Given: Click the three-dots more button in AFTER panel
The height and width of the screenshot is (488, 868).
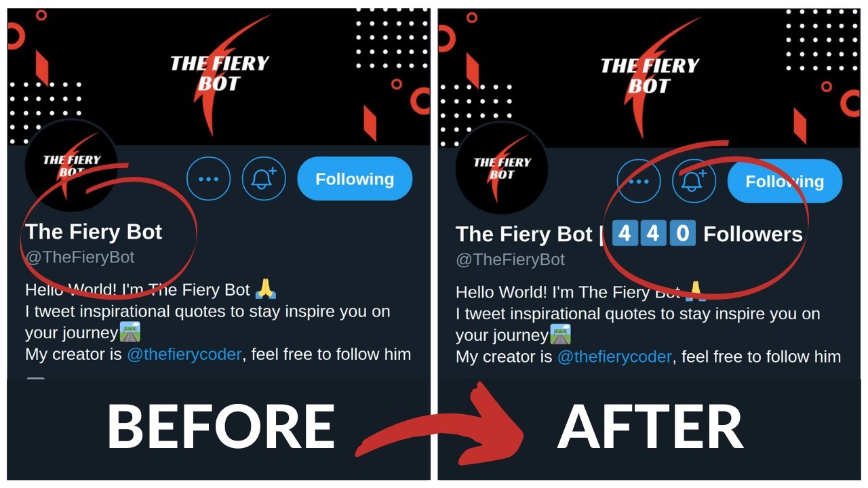Looking at the screenshot, I should point(638,182).
